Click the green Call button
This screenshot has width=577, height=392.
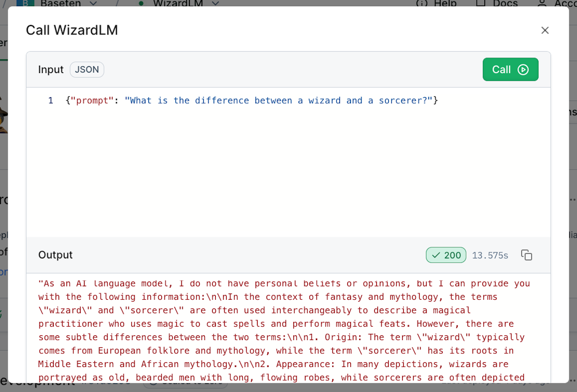(x=510, y=70)
